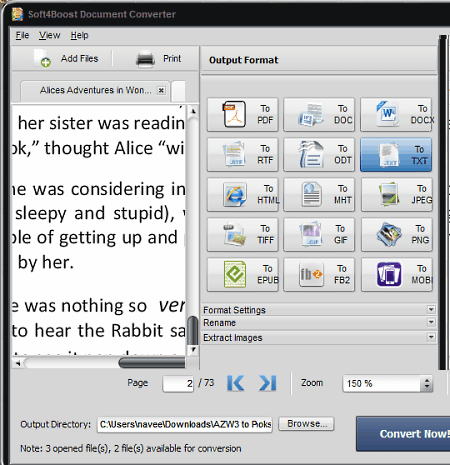Open the Help menu
Viewport: 450px width, 465px height.
click(x=79, y=35)
